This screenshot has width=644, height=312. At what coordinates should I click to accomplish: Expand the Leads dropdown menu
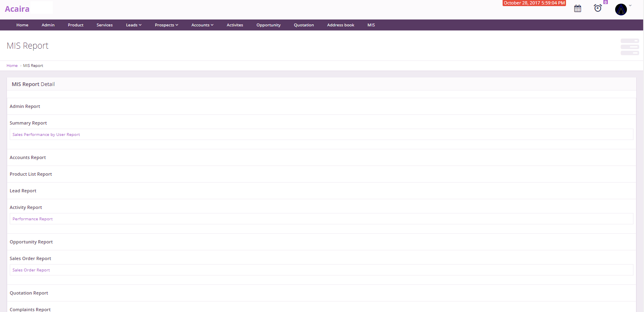134,25
